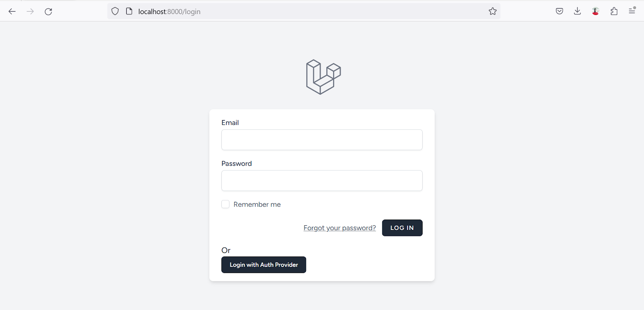Click inside the Password input field
The image size is (644, 310).
click(x=321, y=181)
